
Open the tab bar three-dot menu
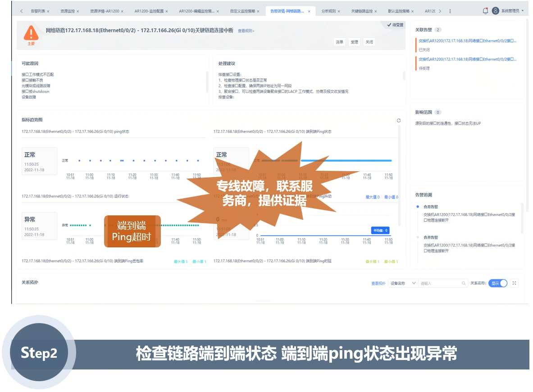(x=450, y=11)
